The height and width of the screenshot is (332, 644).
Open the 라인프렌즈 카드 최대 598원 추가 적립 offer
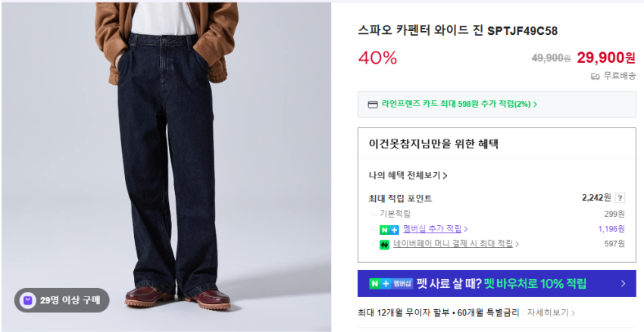[x=459, y=105]
